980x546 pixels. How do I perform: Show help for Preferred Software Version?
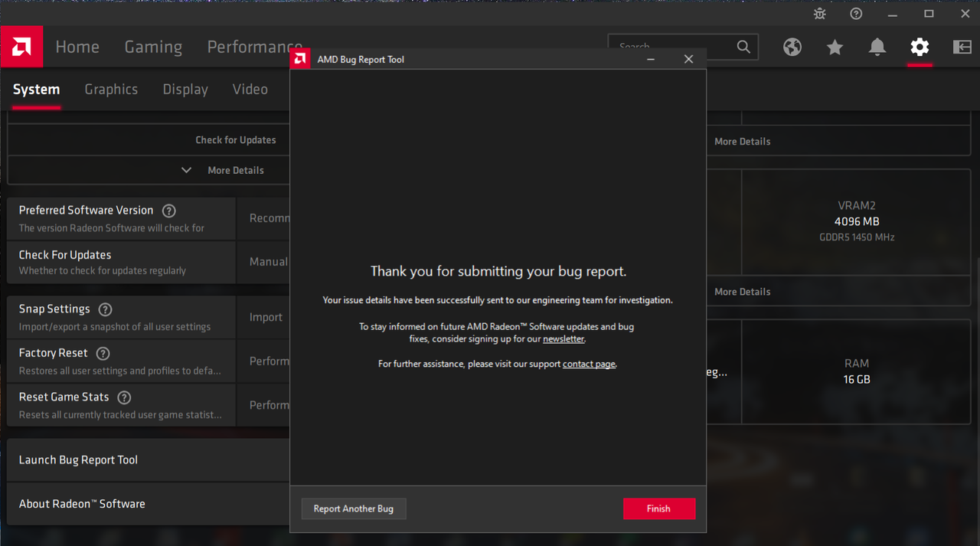[x=169, y=211]
